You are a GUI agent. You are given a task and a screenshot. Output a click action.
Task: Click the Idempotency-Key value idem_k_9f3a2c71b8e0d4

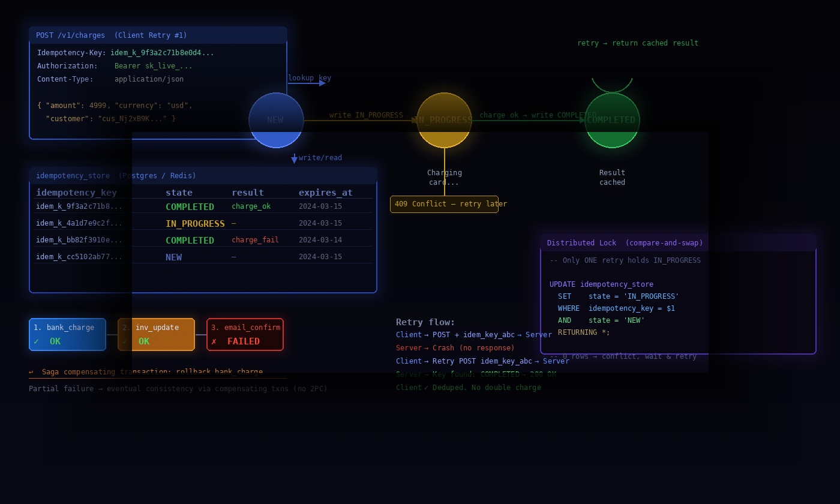(162, 53)
